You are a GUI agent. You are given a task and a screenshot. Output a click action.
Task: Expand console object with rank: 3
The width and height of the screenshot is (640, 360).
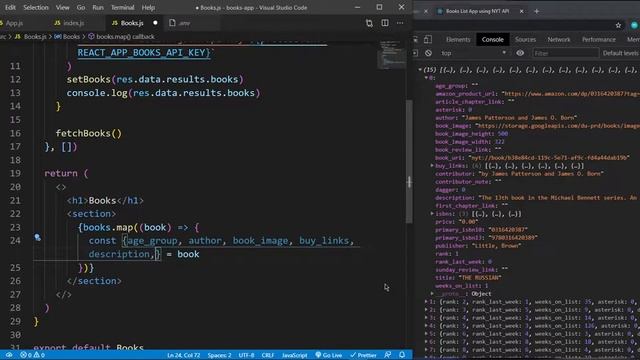tap(426, 310)
